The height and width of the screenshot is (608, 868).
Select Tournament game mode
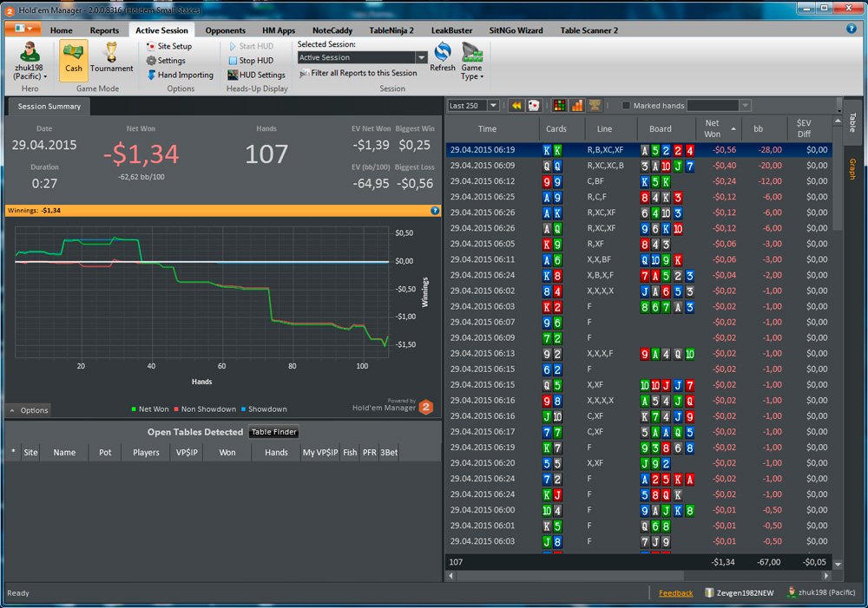(x=111, y=58)
